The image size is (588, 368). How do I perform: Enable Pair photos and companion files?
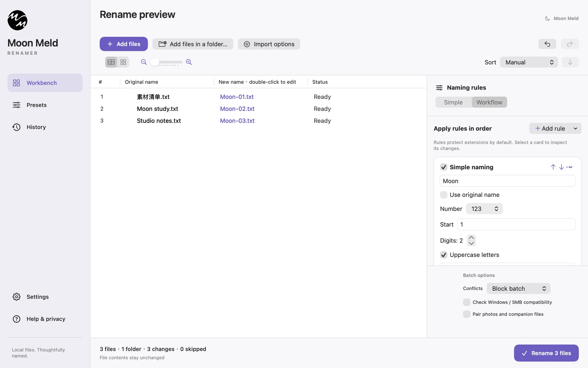(467, 314)
